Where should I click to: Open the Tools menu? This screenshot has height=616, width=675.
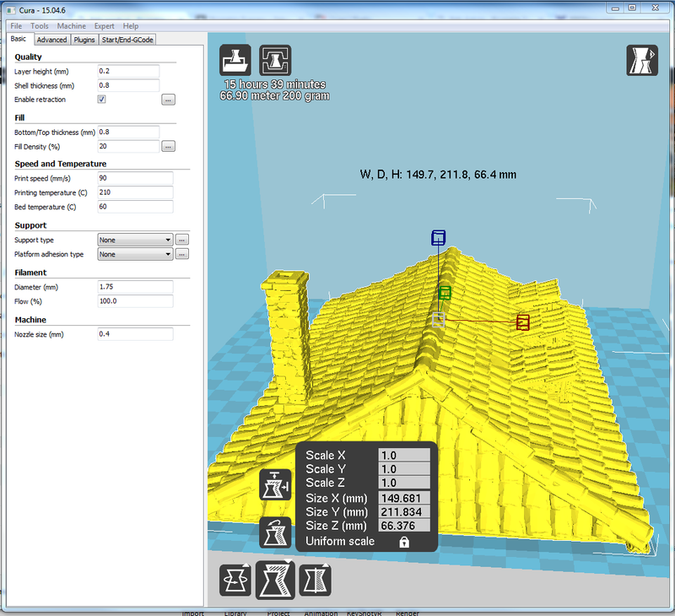click(x=40, y=26)
